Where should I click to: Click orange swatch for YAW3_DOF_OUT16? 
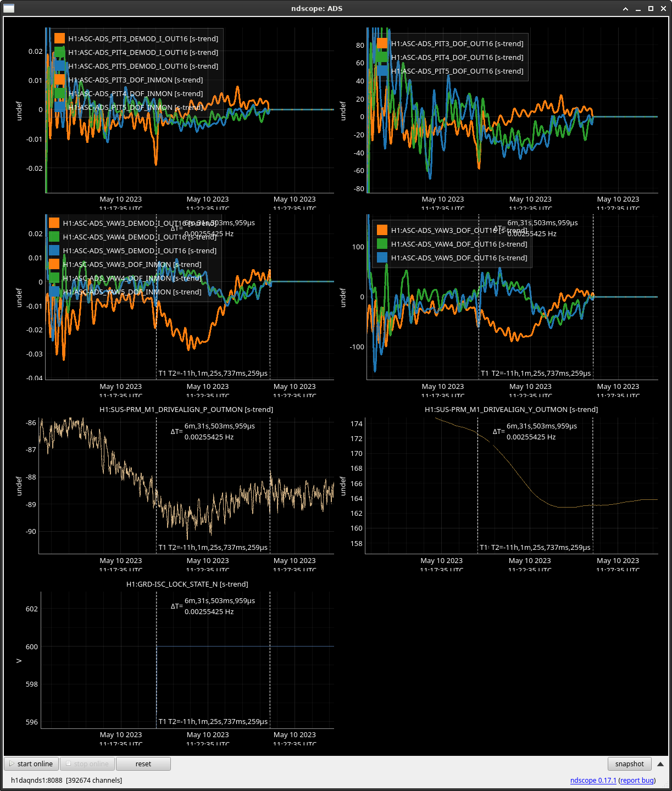point(382,230)
